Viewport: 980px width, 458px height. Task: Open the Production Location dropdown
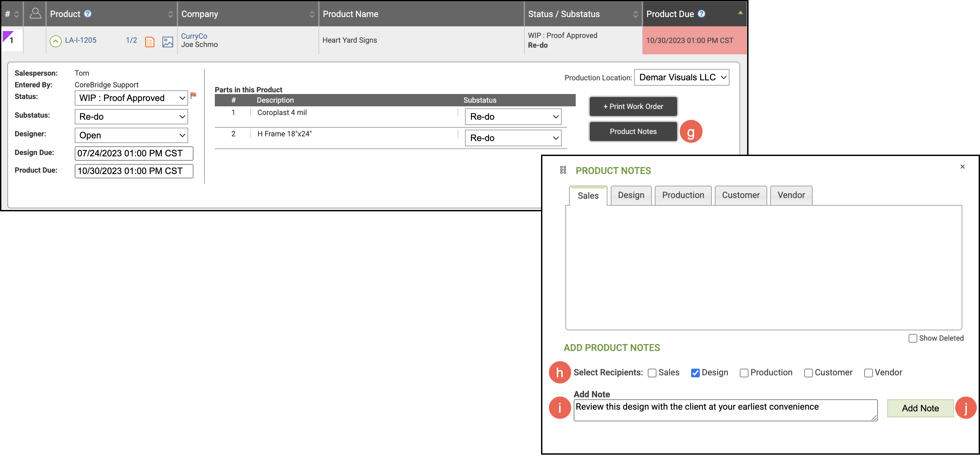681,78
